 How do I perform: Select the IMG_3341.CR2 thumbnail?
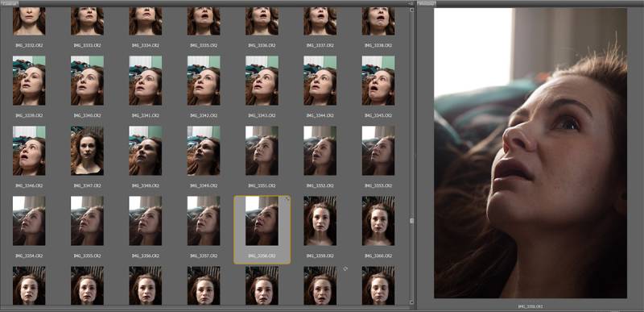coord(146,81)
